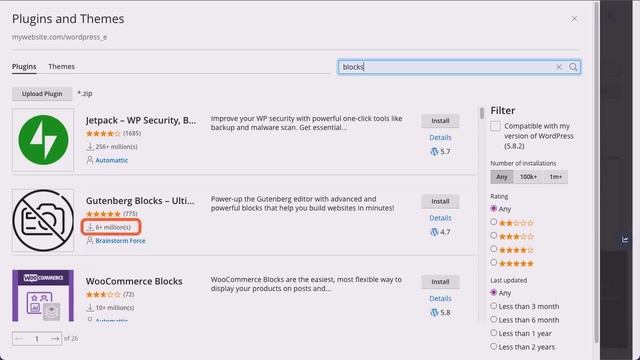The image size is (640, 360).
Task: Click the download icon beside 10+ million(s)
Action: 90,308
